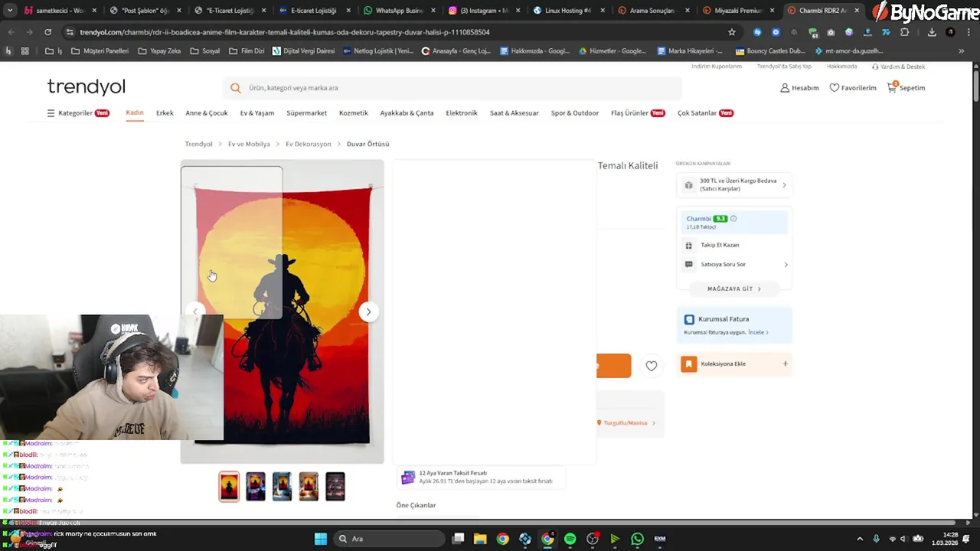Bookmark this page with star icon
980x551 pixels.
pyautogui.click(x=732, y=32)
